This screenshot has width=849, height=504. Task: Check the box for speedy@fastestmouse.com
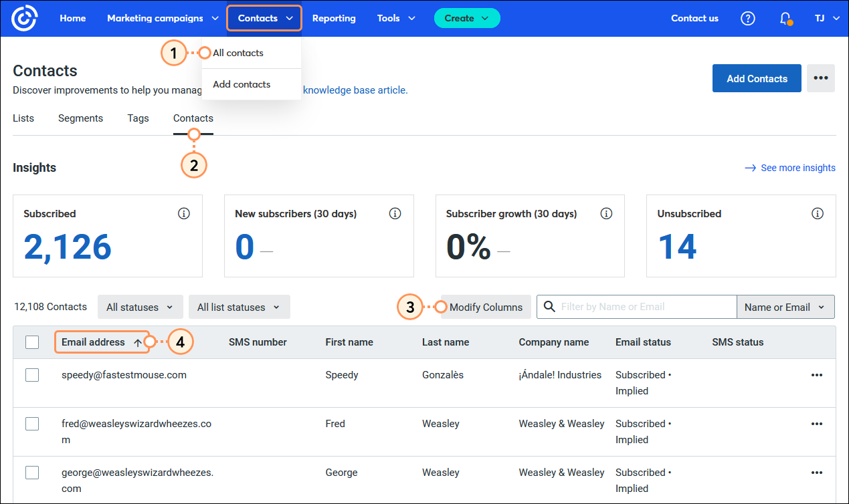[32, 375]
